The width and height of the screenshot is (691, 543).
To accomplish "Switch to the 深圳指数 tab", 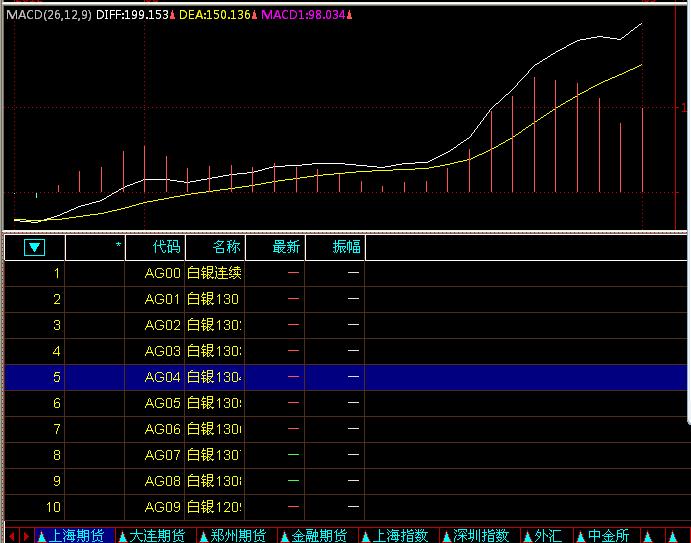I will (482, 536).
